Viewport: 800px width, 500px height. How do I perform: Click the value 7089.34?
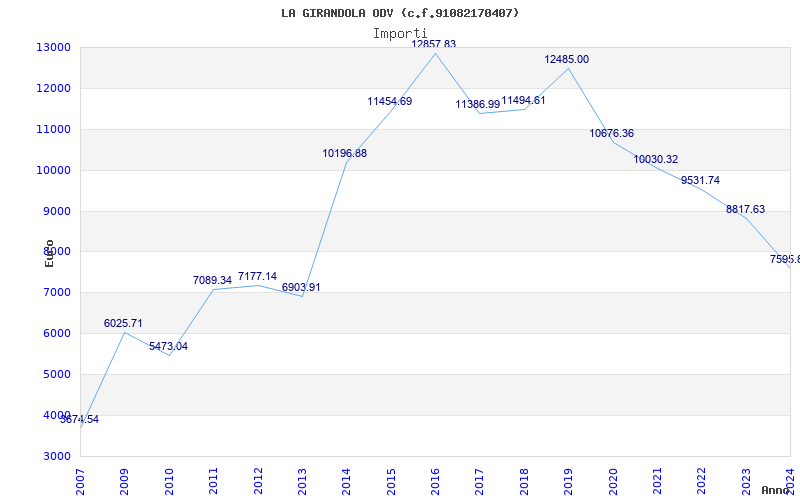pos(212,281)
